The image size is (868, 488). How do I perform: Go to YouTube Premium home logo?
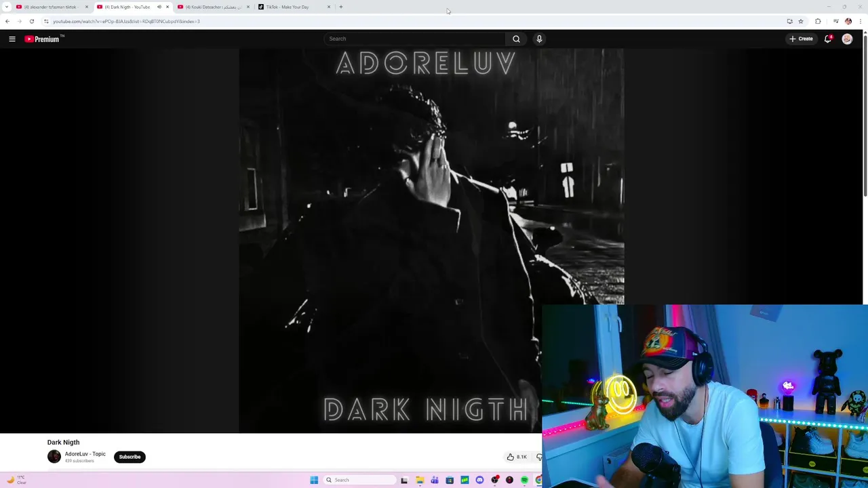point(43,39)
